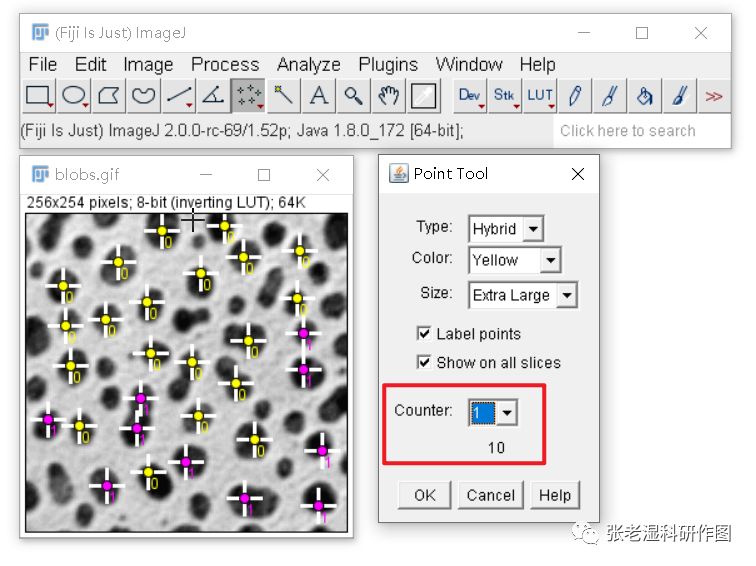This screenshot has height=566, width=756.
Task: Select the rightmost brush tool
Action: pyautogui.click(x=679, y=96)
